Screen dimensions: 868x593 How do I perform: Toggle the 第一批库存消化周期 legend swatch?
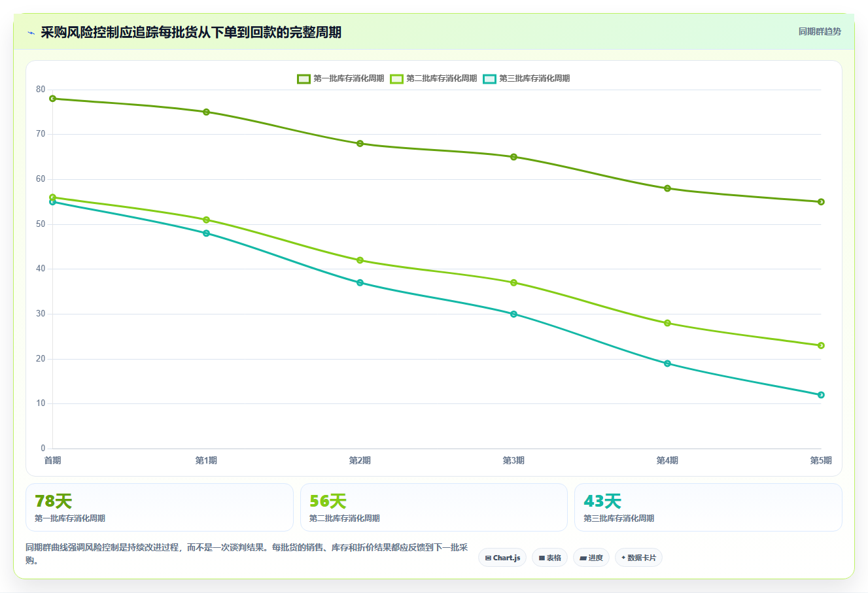(x=304, y=78)
